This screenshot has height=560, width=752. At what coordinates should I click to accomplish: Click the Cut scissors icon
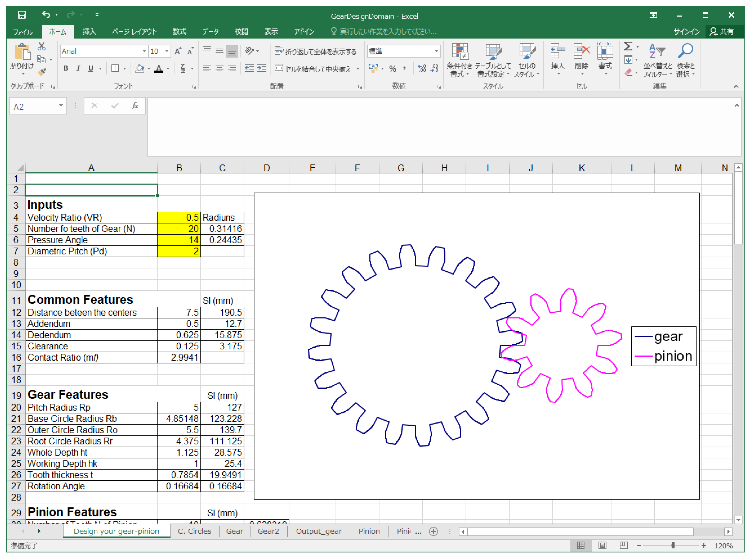coord(42,46)
